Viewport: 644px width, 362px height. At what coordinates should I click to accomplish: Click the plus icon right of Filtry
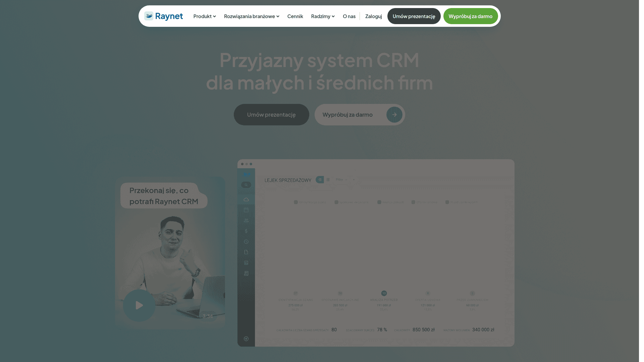354,180
